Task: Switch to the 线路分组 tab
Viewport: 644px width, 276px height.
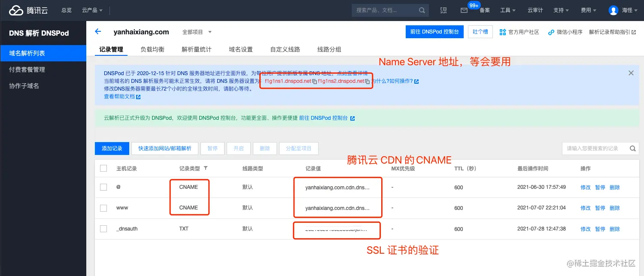Action: tap(329, 49)
